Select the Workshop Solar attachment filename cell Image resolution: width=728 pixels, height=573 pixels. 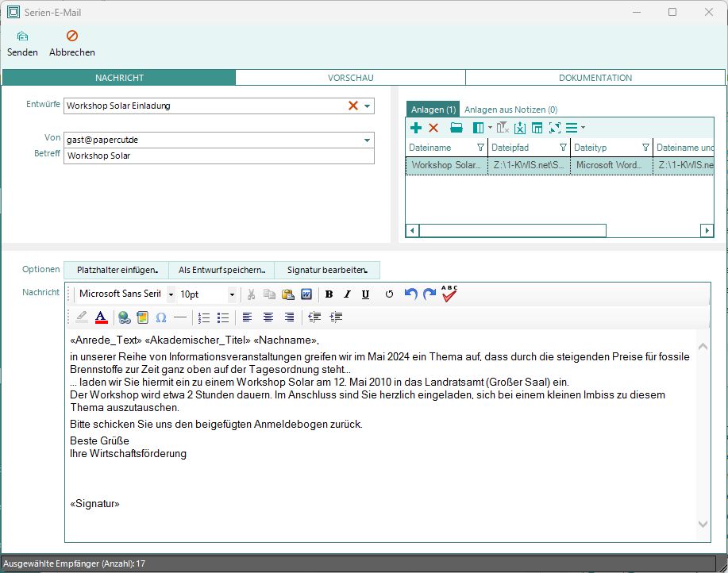pos(446,165)
